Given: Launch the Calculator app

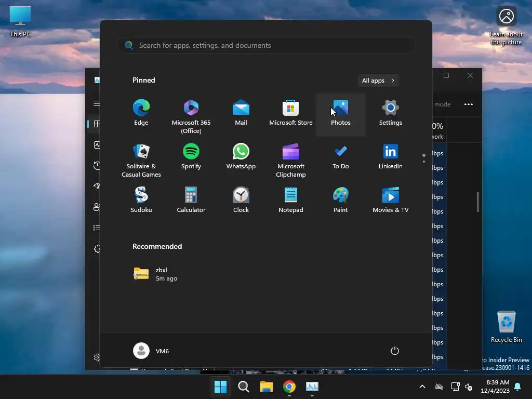Looking at the screenshot, I should (x=191, y=200).
